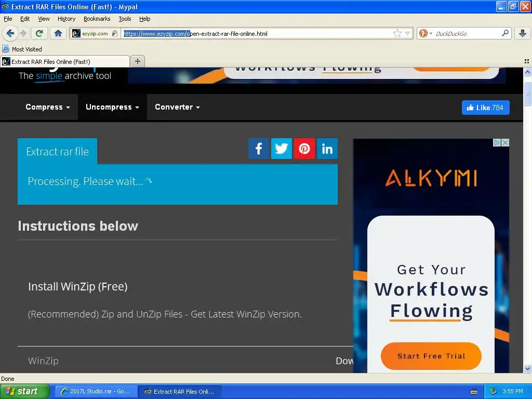The width and height of the screenshot is (532, 399).
Task: Open the File menu
Action: 8,19
